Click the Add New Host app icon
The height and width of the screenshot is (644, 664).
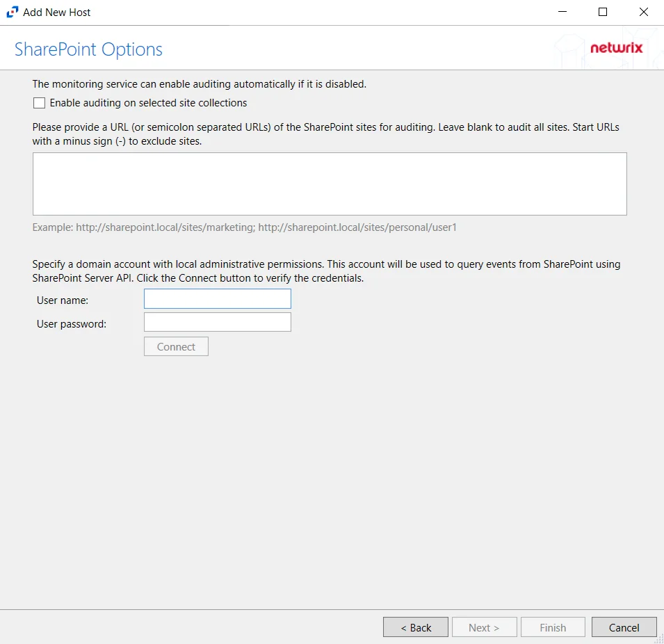13,12
